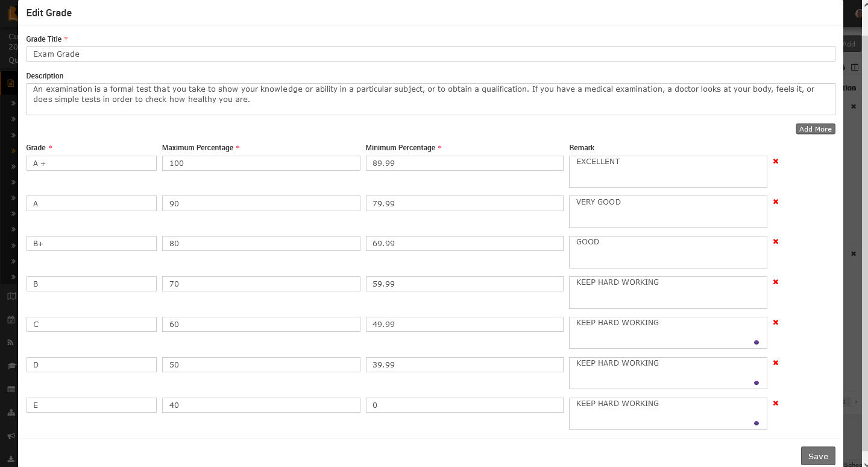Image resolution: width=868 pixels, height=467 pixels.
Task: Edit the A + grade name field
Action: click(x=92, y=164)
